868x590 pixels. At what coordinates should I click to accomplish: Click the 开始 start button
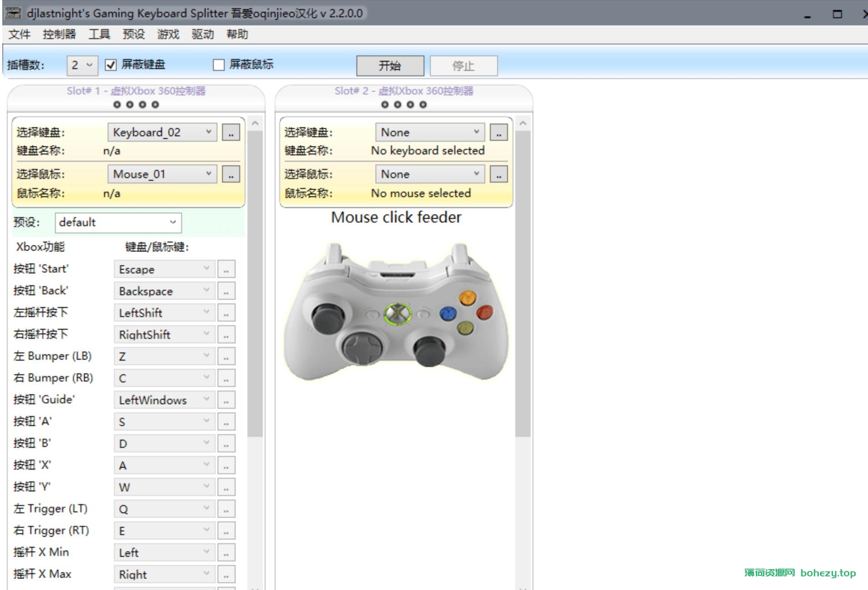[390, 66]
